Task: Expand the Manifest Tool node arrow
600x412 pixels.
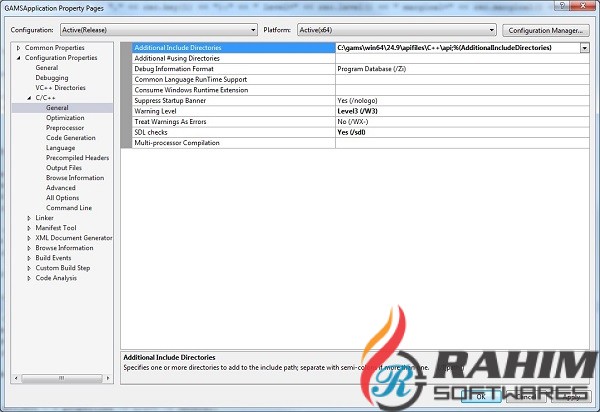Action: [29, 228]
